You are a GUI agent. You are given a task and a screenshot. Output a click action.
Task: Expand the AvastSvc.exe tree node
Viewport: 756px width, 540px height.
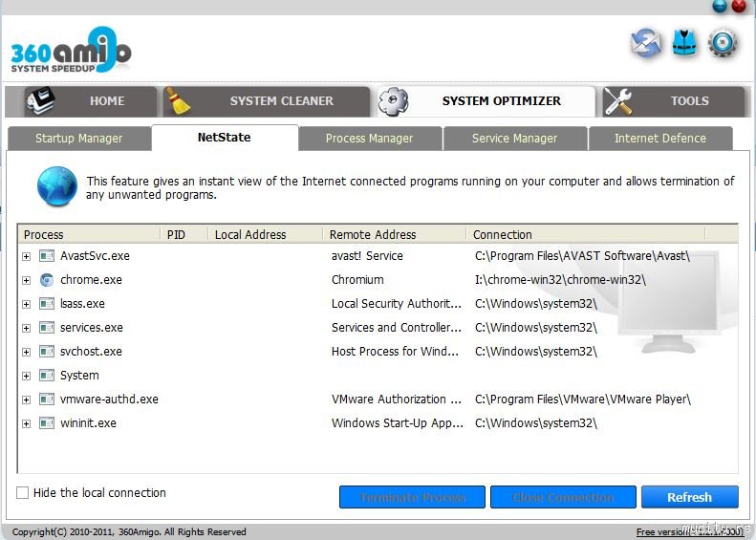(x=27, y=256)
